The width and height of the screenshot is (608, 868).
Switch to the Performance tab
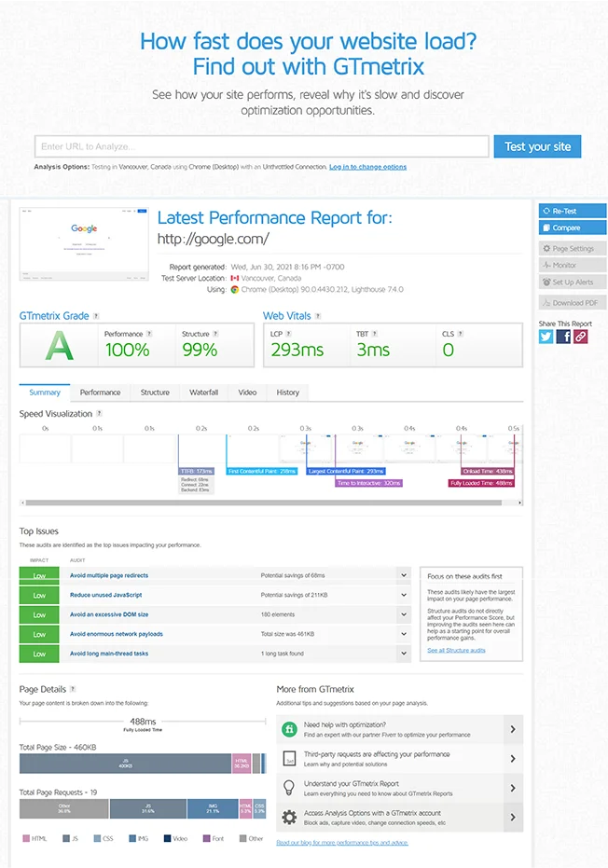pos(100,393)
